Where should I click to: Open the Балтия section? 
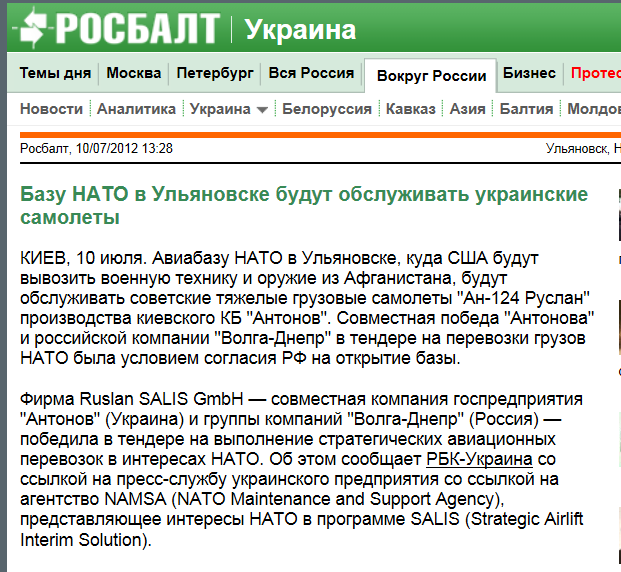coord(526,109)
